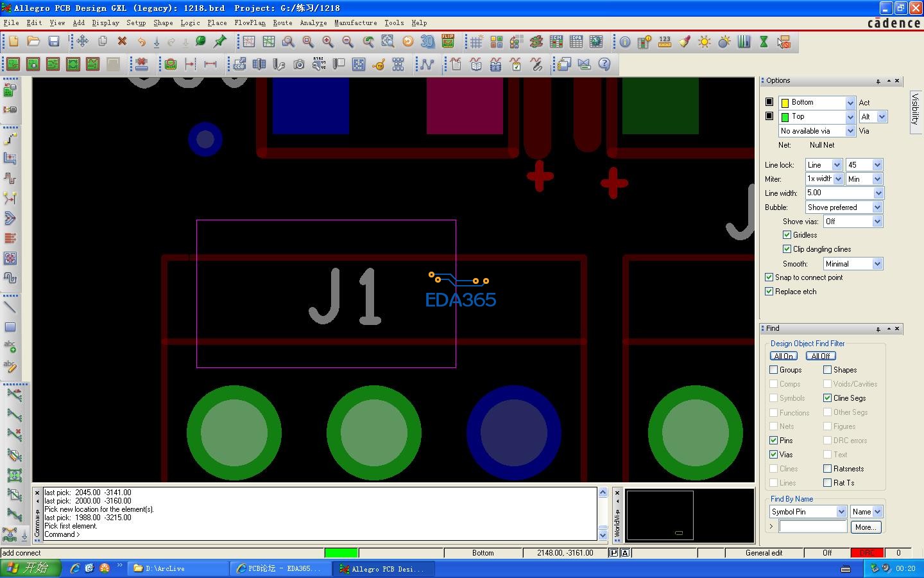This screenshot has height=578, width=924.
Task: Click the yellow Bottom layer color swatch
Action: 785,103
